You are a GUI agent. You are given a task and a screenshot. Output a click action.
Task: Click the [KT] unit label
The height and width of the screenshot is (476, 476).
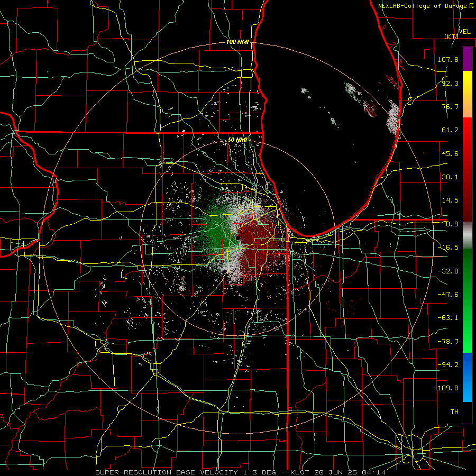pyautogui.click(x=451, y=36)
